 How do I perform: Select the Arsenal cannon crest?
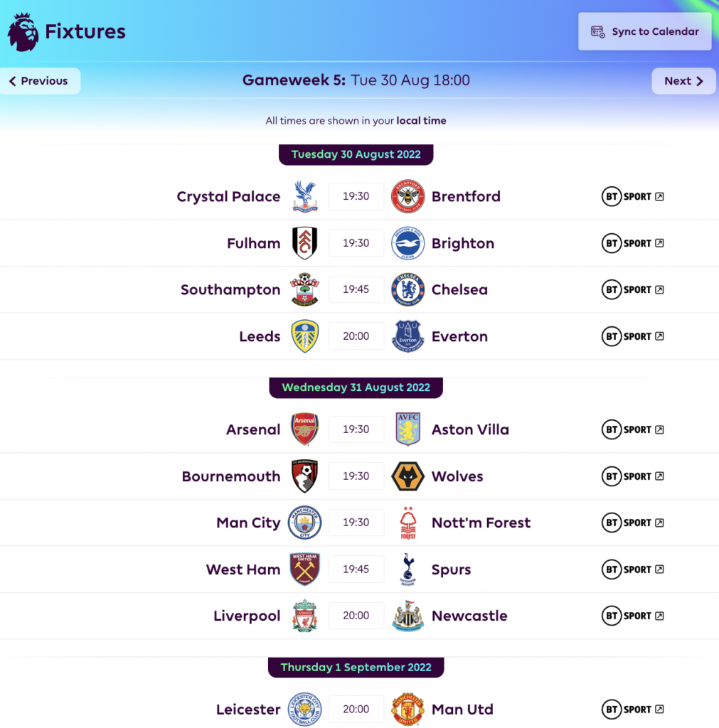[x=304, y=429]
